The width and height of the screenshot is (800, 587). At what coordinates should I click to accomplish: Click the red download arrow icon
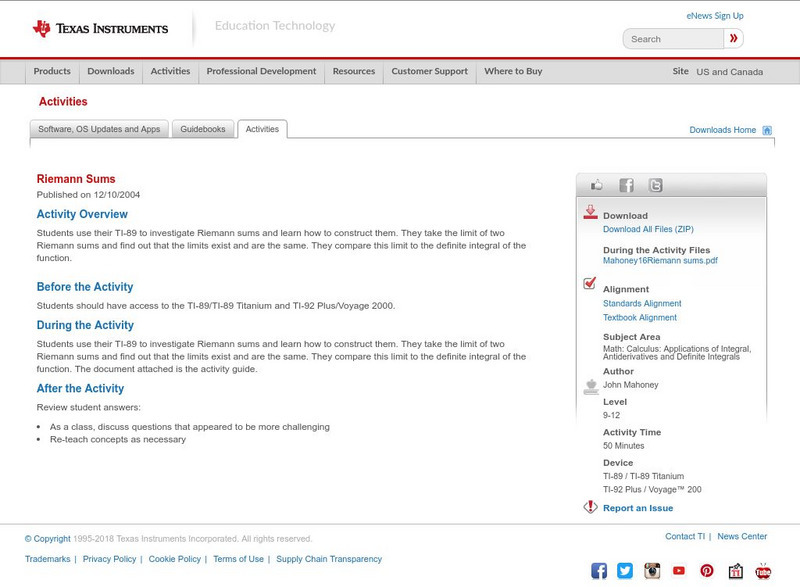pos(590,212)
